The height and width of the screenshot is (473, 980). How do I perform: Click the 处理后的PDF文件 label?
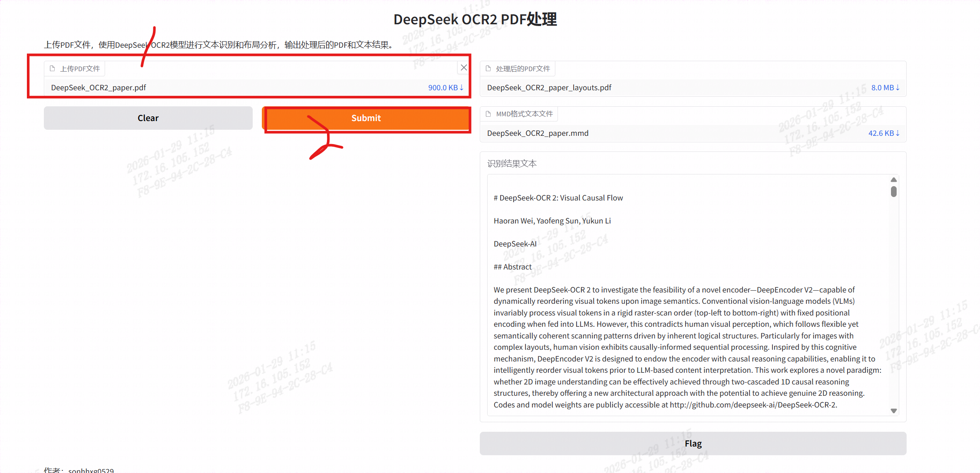(523, 69)
